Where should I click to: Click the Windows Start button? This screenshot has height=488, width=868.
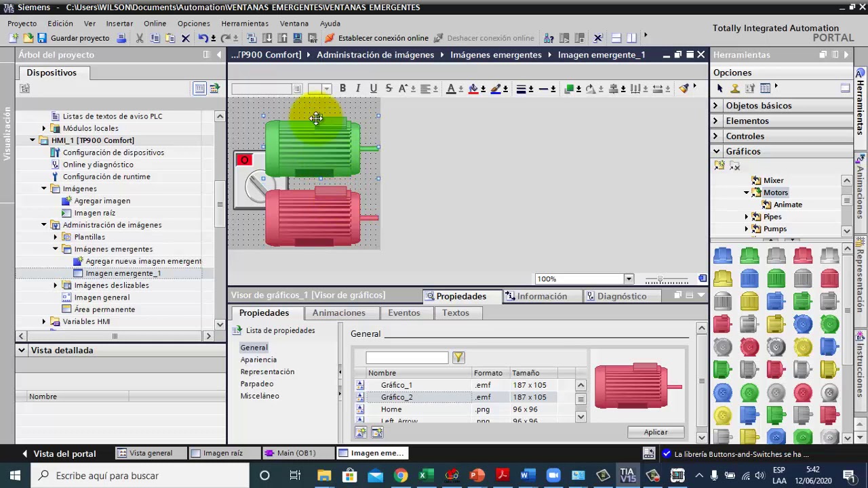(15, 475)
